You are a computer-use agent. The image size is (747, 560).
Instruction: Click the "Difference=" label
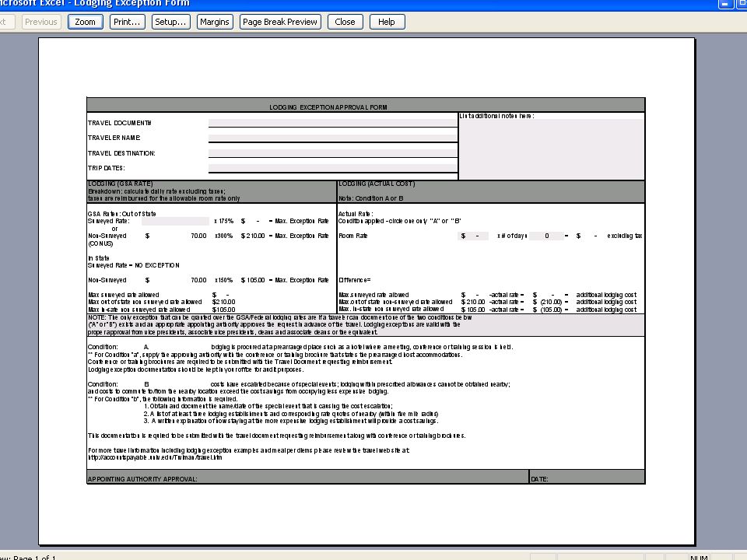(355, 280)
